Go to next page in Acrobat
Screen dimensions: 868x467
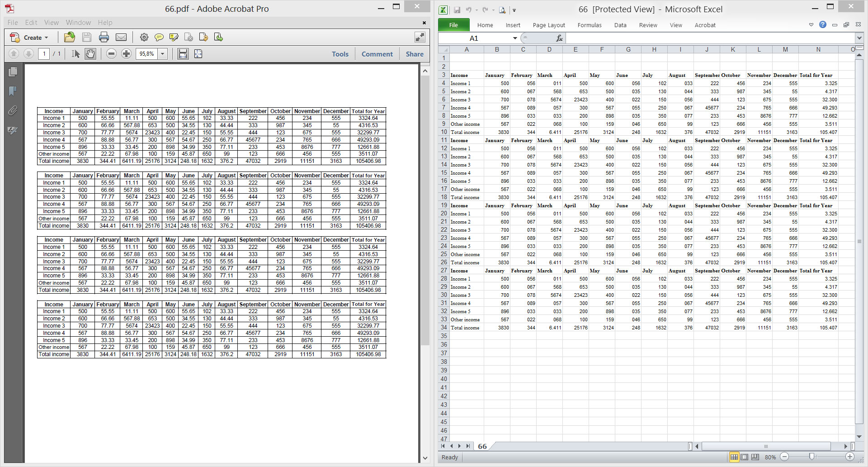28,54
